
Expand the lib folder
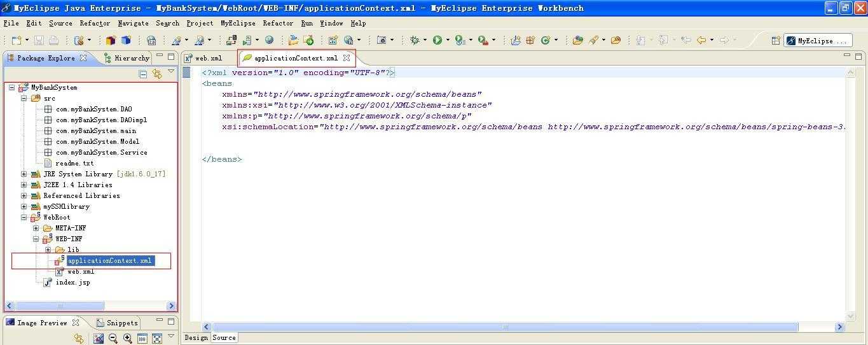pos(48,250)
